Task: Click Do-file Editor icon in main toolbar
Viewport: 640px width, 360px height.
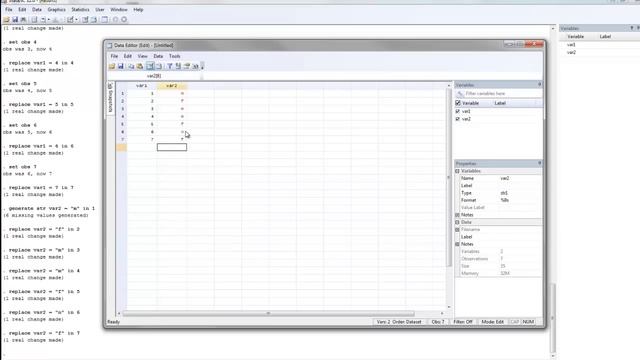Action: tap(70, 19)
